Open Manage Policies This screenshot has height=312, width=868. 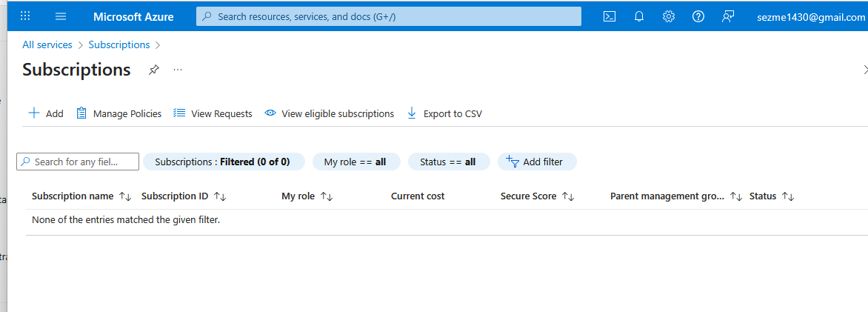tap(118, 113)
